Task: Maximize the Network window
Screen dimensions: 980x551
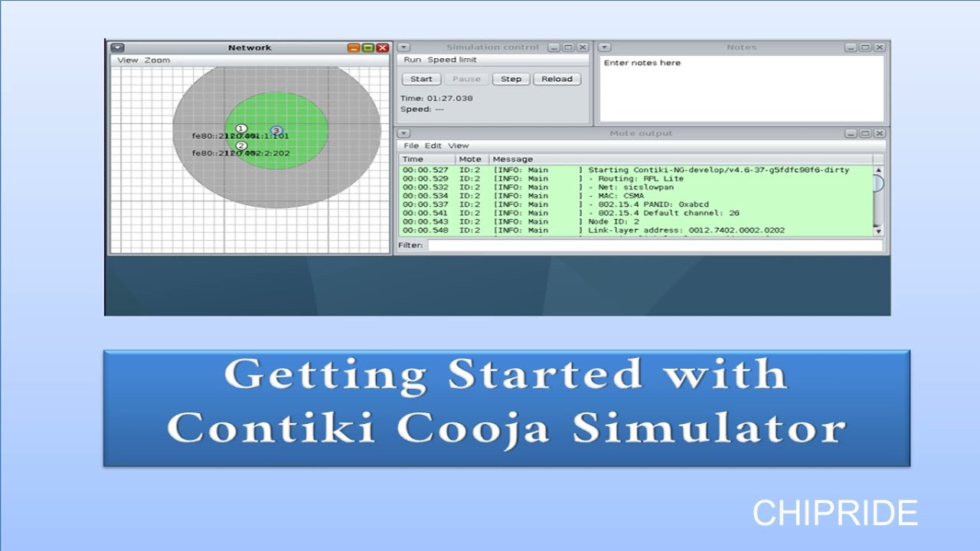Action: tap(367, 47)
